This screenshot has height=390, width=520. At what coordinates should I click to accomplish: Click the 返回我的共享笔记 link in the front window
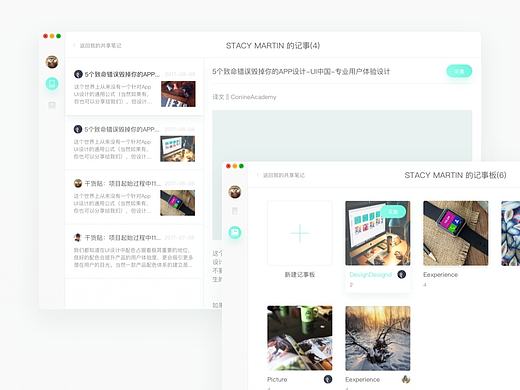[284, 175]
